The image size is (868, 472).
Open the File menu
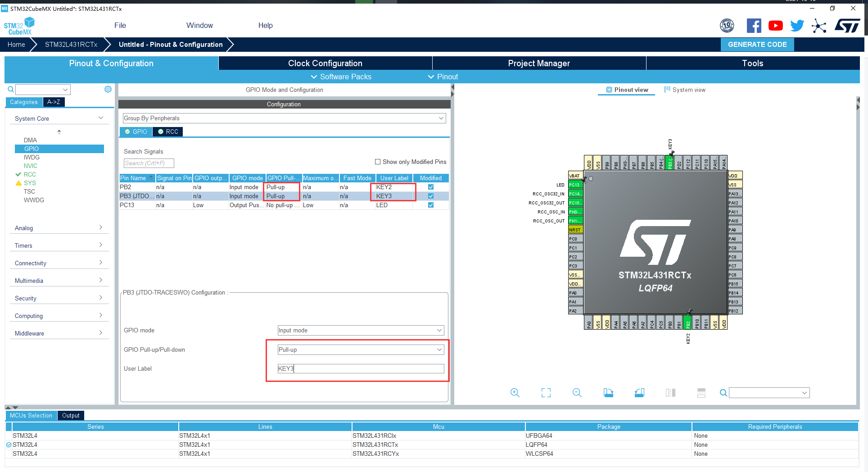[x=120, y=25]
